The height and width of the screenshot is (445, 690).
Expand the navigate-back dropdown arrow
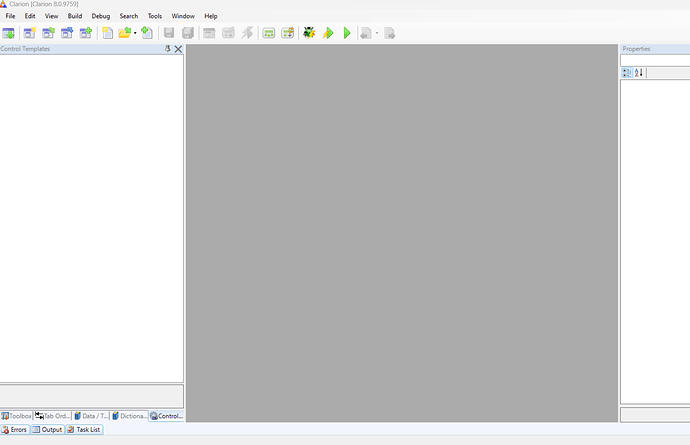click(376, 33)
